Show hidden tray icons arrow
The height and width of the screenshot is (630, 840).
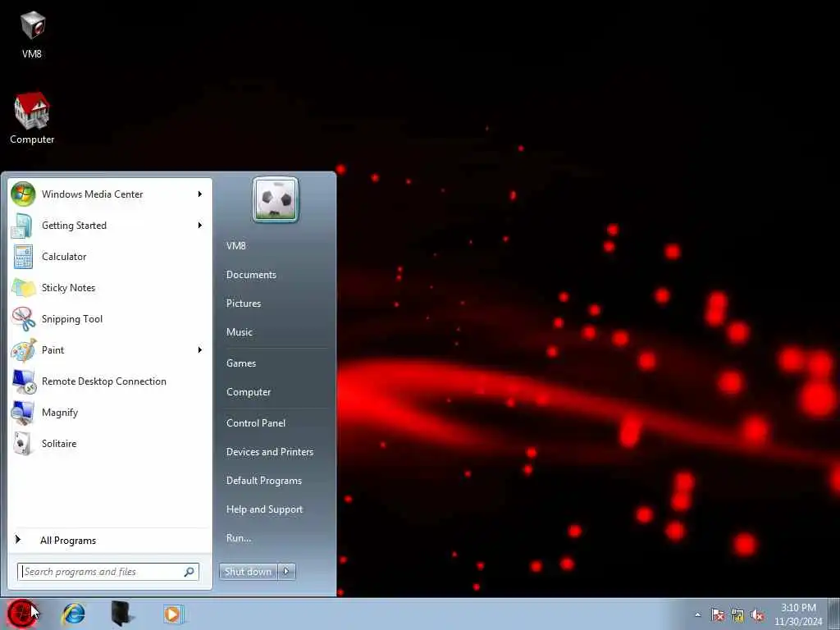coord(697,615)
